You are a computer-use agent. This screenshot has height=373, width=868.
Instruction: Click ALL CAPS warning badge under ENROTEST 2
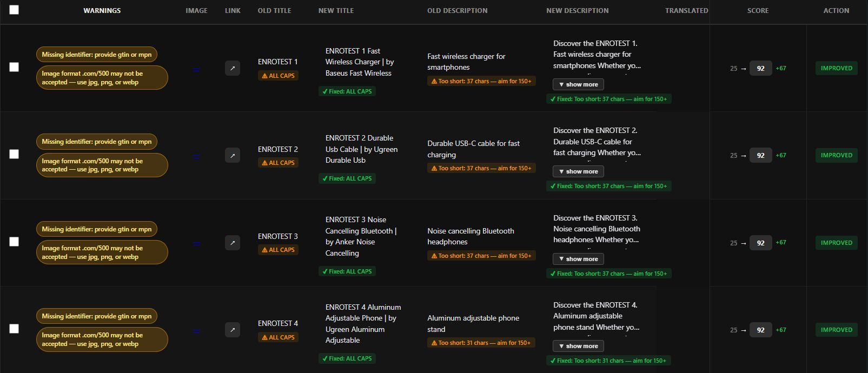(x=279, y=163)
